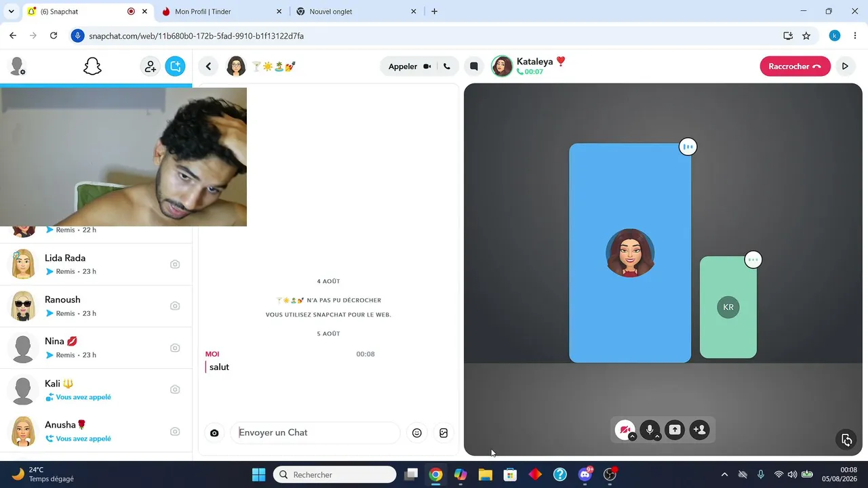Click the taskbar Rechercher search box
The height and width of the screenshot is (488, 868).
pyautogui.click(x=335, y=474)
